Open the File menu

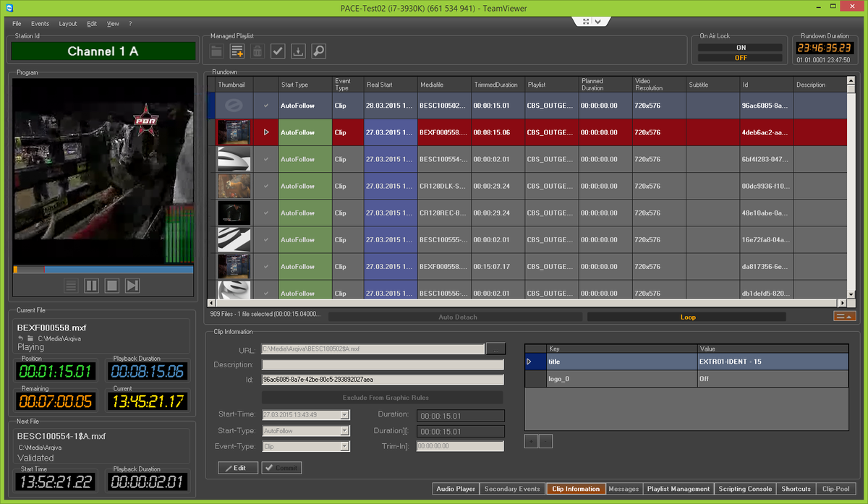pyautogui.click(x=17, y=24)
